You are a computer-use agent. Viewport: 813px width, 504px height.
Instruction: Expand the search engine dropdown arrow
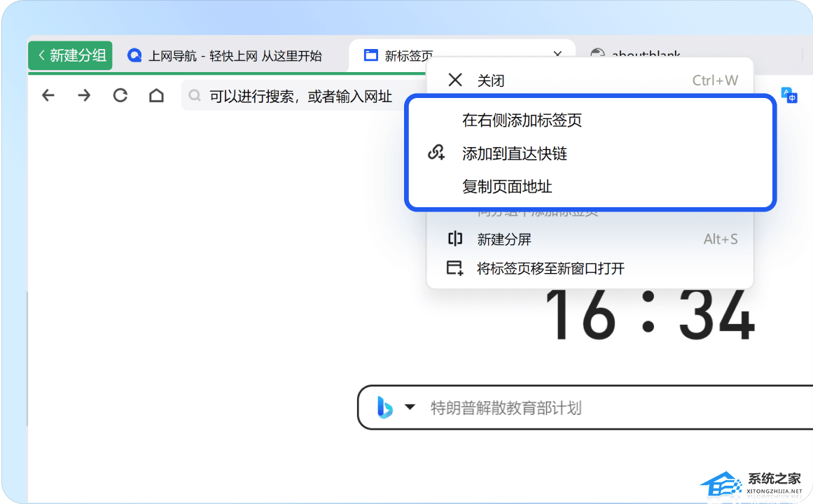[410, 407]
